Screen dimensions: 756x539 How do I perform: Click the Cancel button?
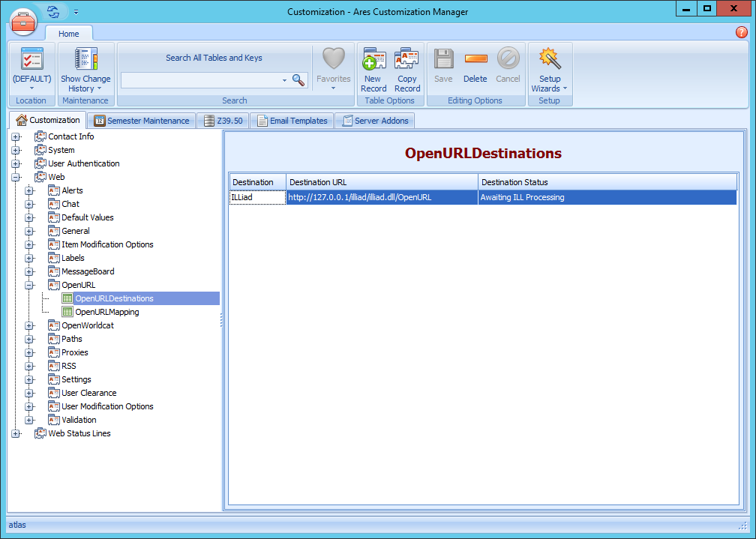pyautogui.click(x=508, y=67)
